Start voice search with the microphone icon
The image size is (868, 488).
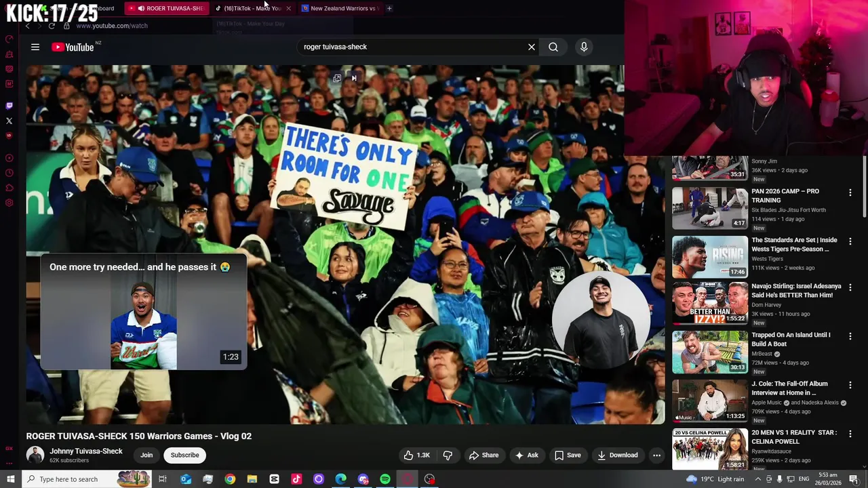[x=584, y=47]
